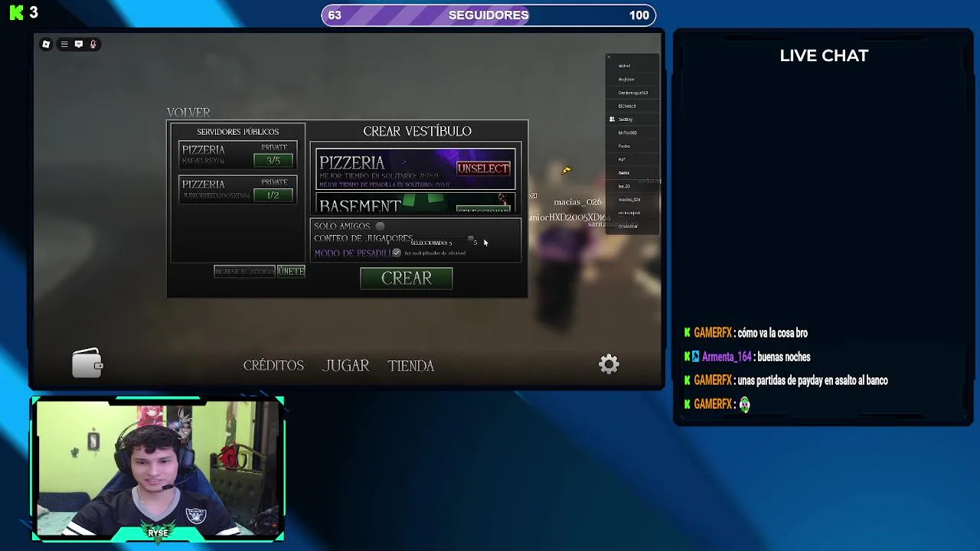980x551 pixels.
Task: Select the Pizzeria map card
Action: click(x=416, y=169)
